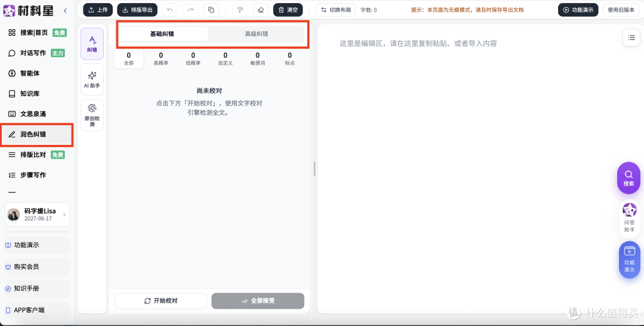Click the panel divider handle
Image resolution: width=644 pixels, height=326 pixels.
pyautogui.click(x=315, y=169)
